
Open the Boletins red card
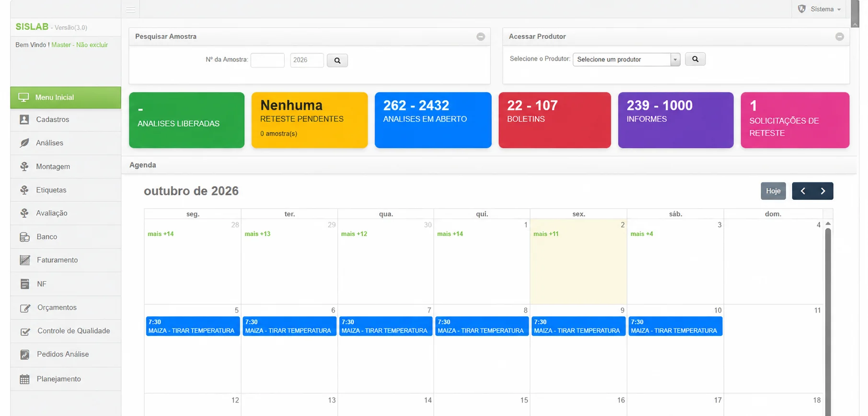click(x=555, y=120)
